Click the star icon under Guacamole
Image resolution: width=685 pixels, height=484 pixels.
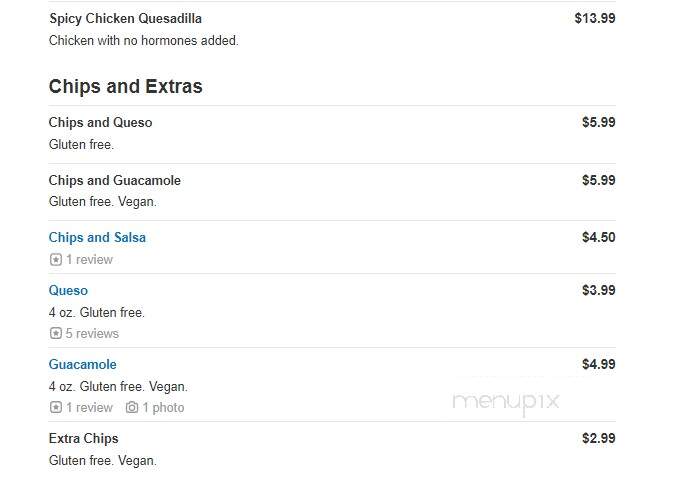[55, 407]
